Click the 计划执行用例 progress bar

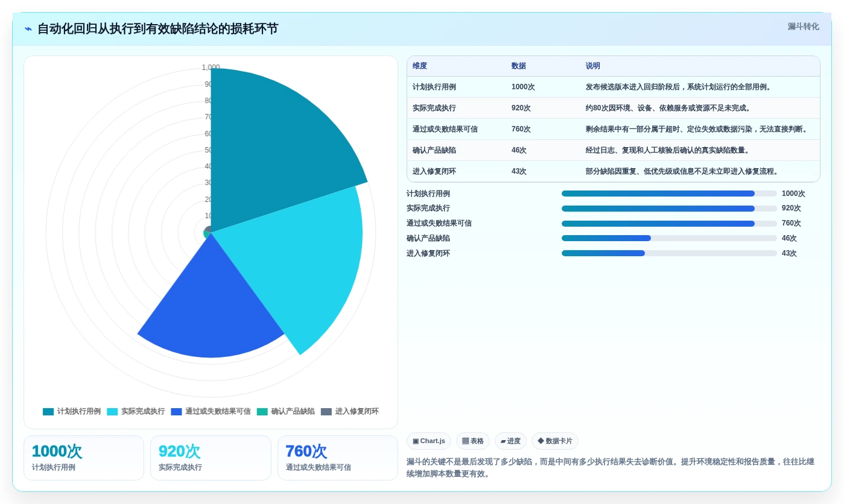(x=669, y=194)
